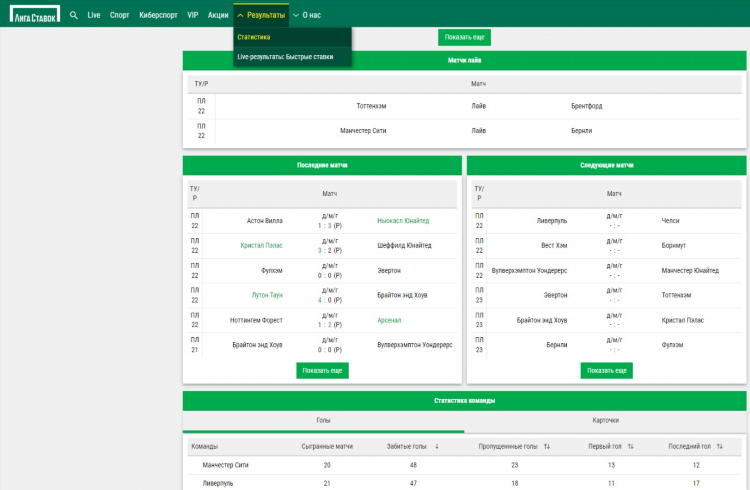Sort by Первый гол arrows

(630, 446)
